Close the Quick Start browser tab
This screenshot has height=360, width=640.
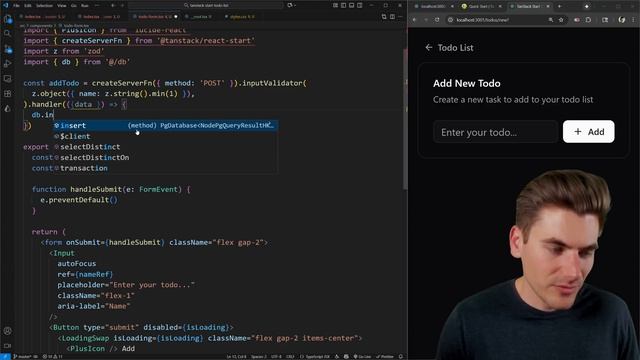pos(500,7)
